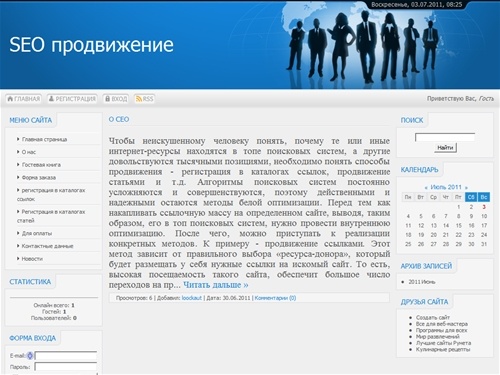Click the SEO продвижение site title
500x375 pixels.
[91, 45]
